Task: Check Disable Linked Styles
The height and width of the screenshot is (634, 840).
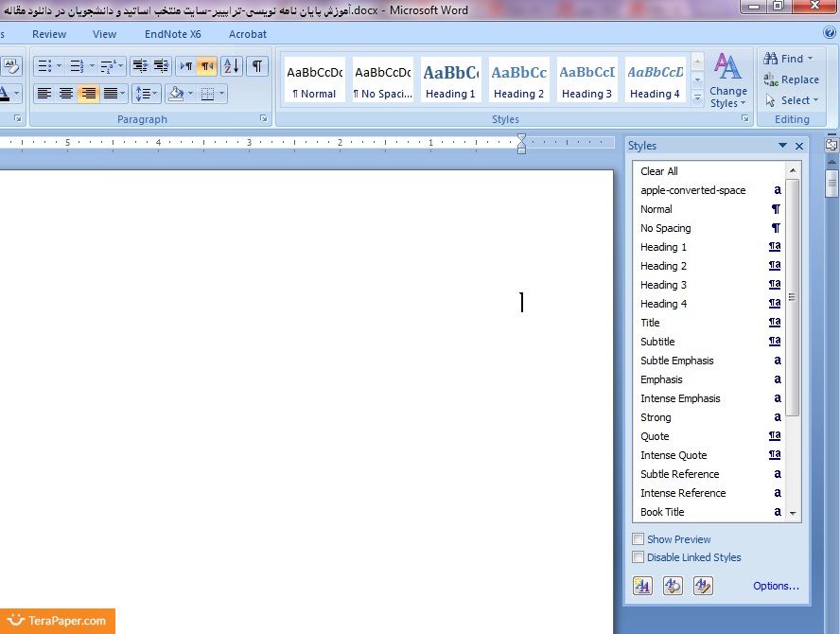Action: pos(639,557)
